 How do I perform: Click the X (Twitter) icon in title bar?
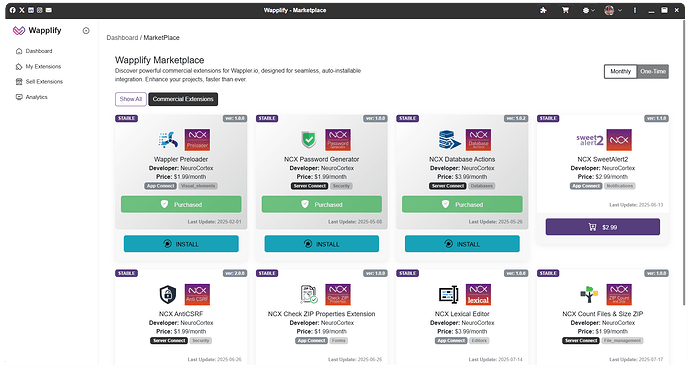point(22,10)
